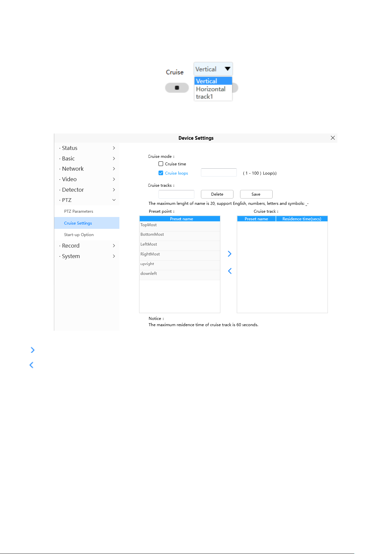Click right arrow to add preset to track
Viewport: 392px width, 554px height.
pyautogui.click(x=230, y=254)
